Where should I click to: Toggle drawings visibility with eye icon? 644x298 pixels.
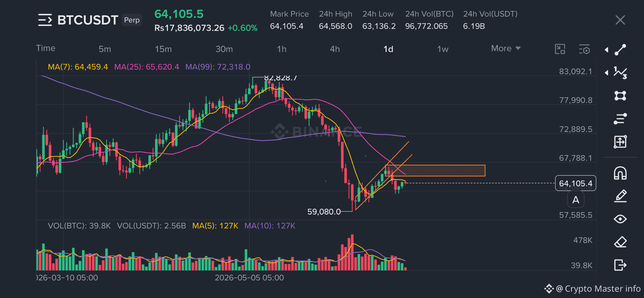click(x=620, y=219)
